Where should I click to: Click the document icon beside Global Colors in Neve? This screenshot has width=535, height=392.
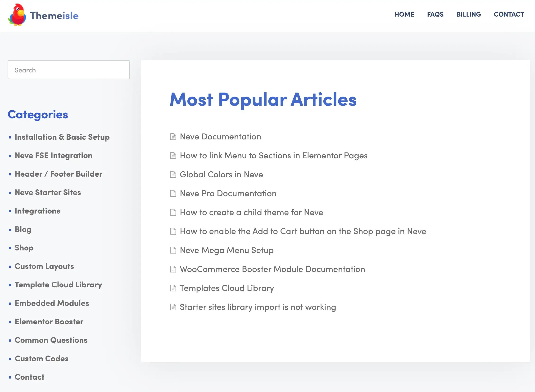[x=173, y=175]
